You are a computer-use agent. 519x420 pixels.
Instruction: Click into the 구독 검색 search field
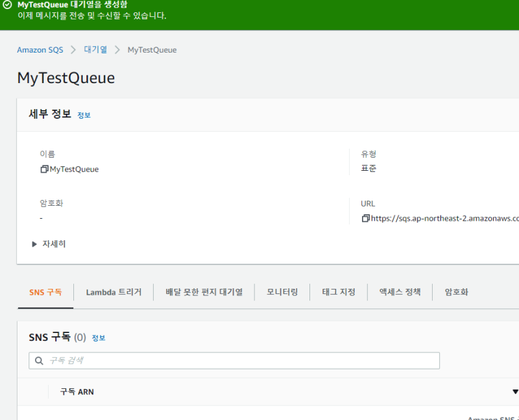pyautogui.click(x=240, y=360)
